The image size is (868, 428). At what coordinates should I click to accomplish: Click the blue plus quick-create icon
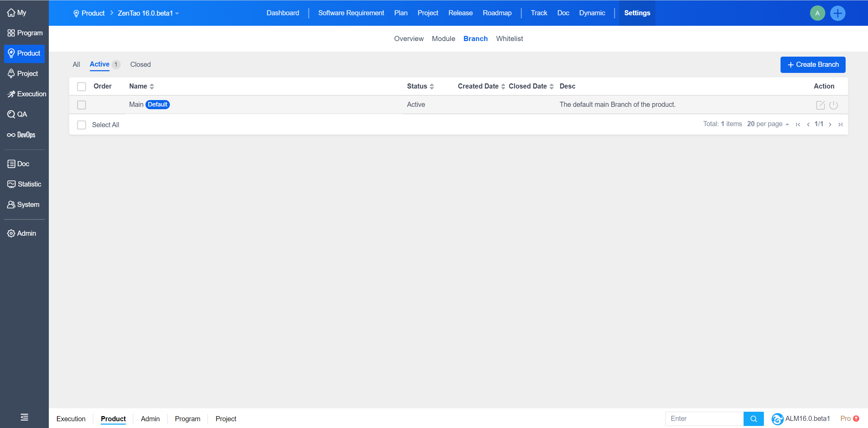[x=837, y=13]
